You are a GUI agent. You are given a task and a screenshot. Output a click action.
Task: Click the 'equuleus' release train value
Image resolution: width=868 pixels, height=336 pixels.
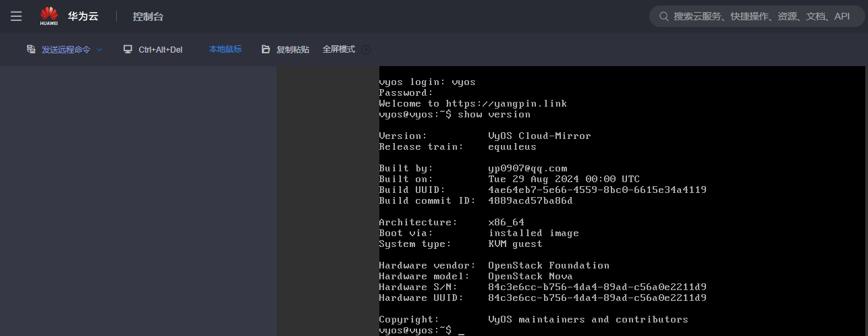pos(512,146)
